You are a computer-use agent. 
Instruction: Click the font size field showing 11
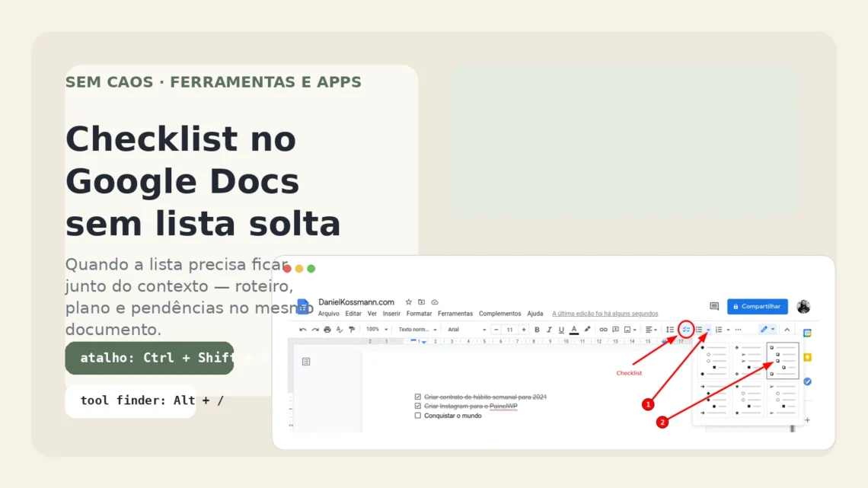click(x=510, y=330)
